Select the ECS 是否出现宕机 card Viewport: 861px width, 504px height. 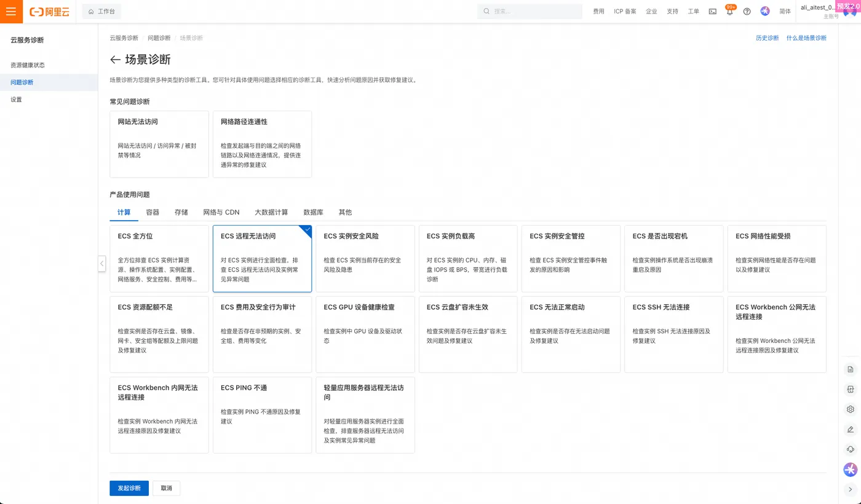click(x=674, y=259)
